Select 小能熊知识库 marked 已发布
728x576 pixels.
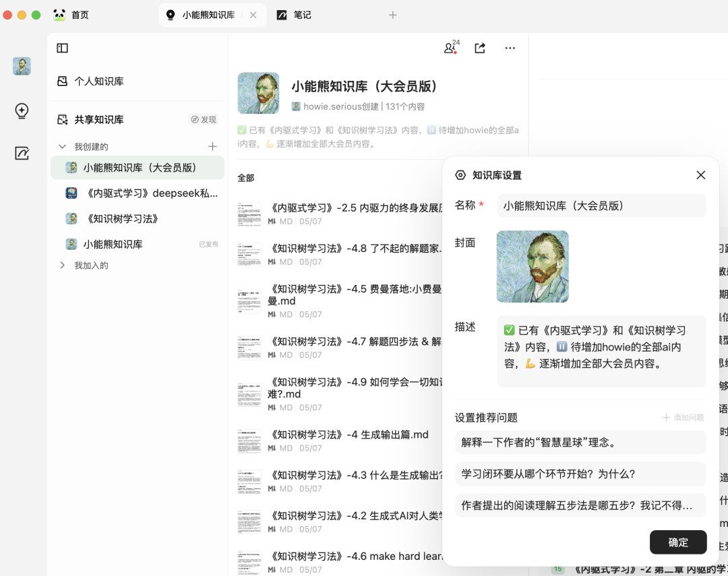click(138, 244)
